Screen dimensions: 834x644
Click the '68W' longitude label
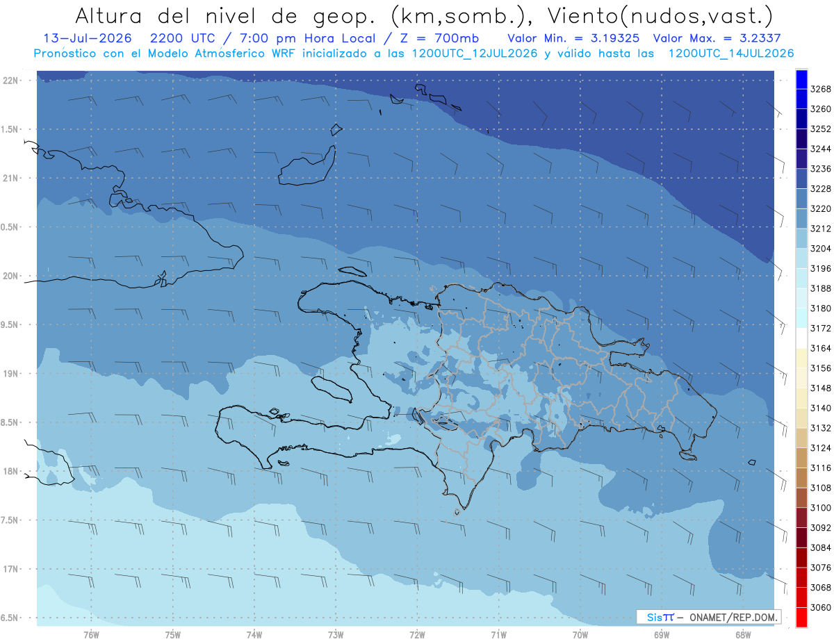[743, 634]
